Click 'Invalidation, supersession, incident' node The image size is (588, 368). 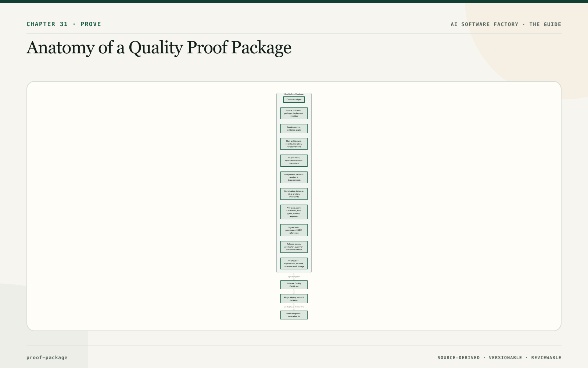pyautogui.click(x=294, y=263)
